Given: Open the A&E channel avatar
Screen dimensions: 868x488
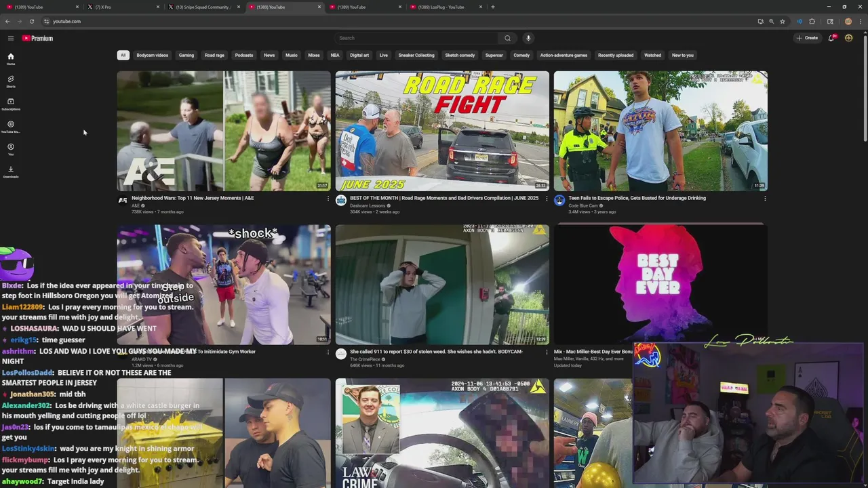Looking at the screenshot, I should pos(123,201).
